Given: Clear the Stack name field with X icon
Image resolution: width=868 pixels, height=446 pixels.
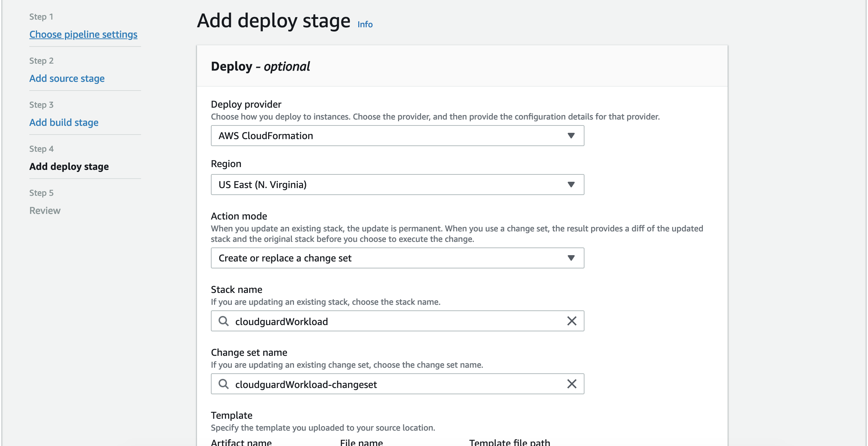Looking at the screenshot, I should coord(572,321).
